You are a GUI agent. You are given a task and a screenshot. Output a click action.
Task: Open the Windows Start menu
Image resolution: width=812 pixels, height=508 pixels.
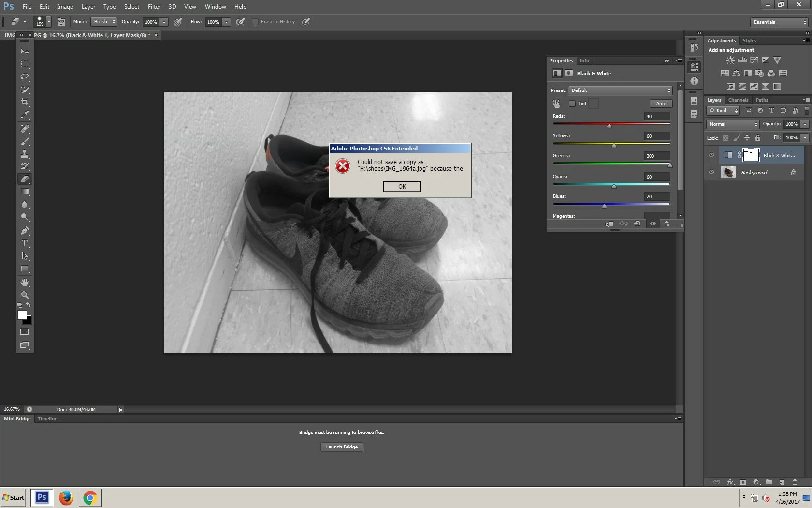[14, 498]
